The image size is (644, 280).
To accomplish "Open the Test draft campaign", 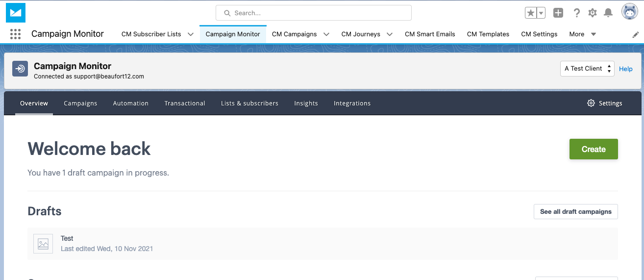I will coord(322,244).
